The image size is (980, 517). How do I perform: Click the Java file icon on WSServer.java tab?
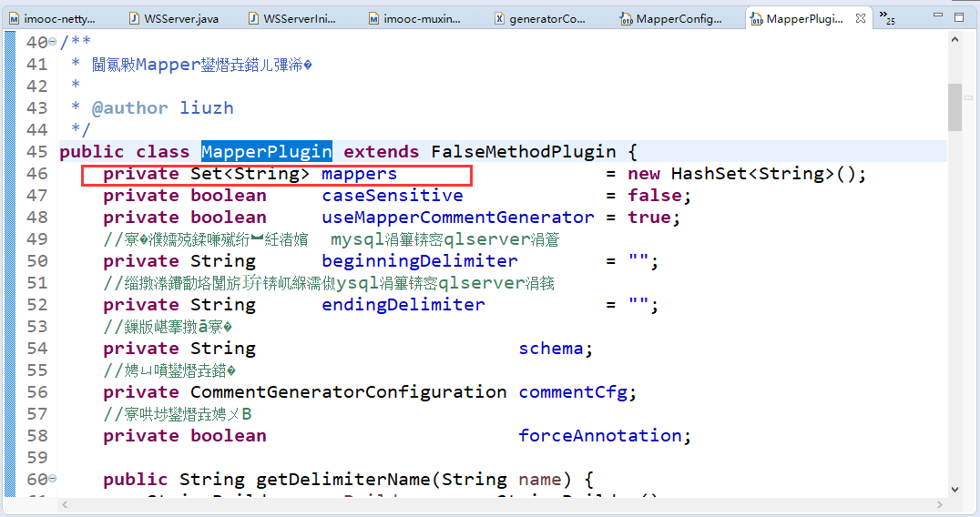pyautogui.click(x=134, y=19)
